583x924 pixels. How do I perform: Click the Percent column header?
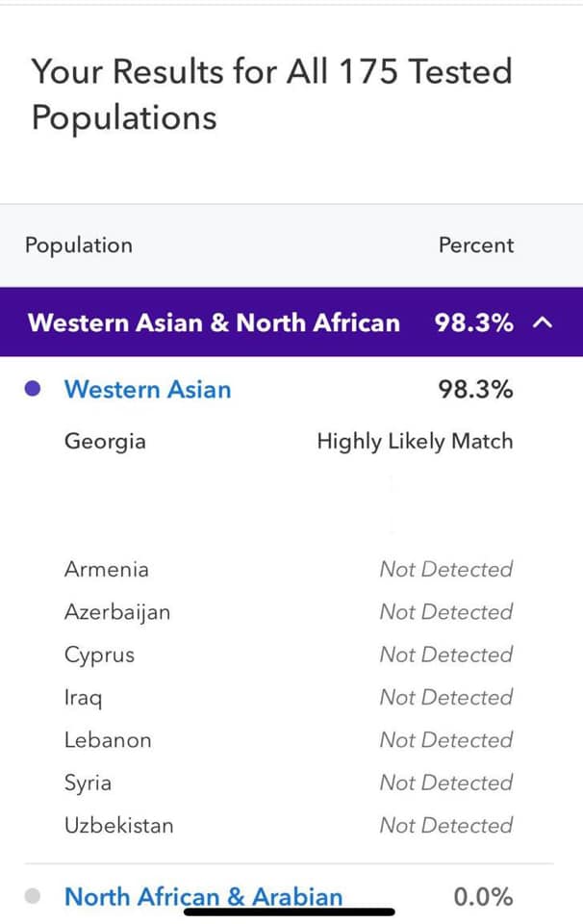pyautogui.click(x=476, y=245)
